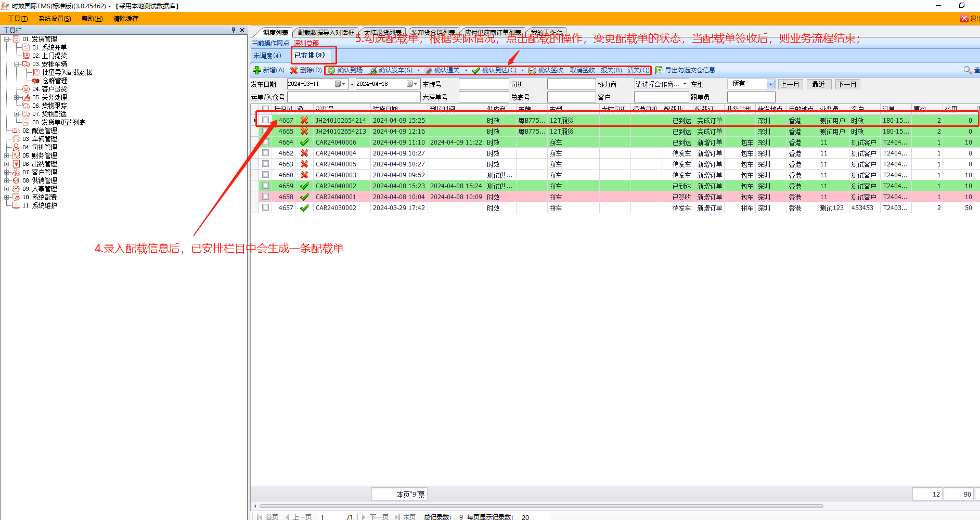Click the 确认到场 green check icon

[x=331, y=70]
